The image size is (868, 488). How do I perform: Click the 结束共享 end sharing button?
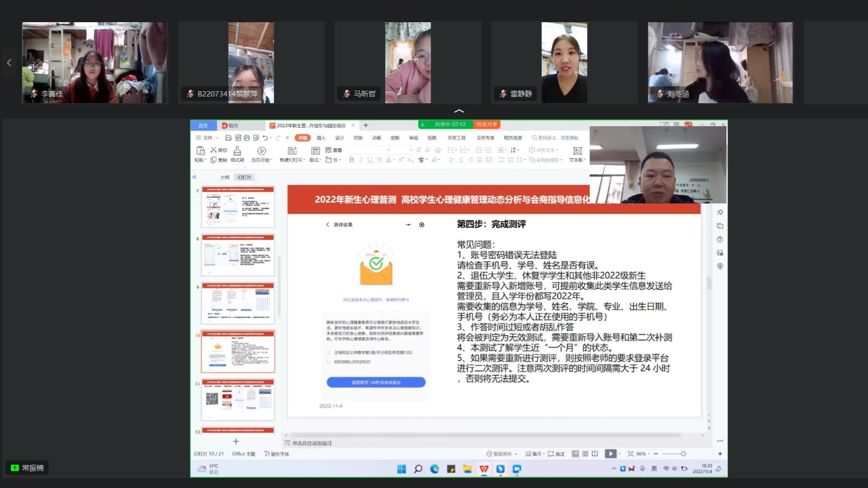pos(487,125)
